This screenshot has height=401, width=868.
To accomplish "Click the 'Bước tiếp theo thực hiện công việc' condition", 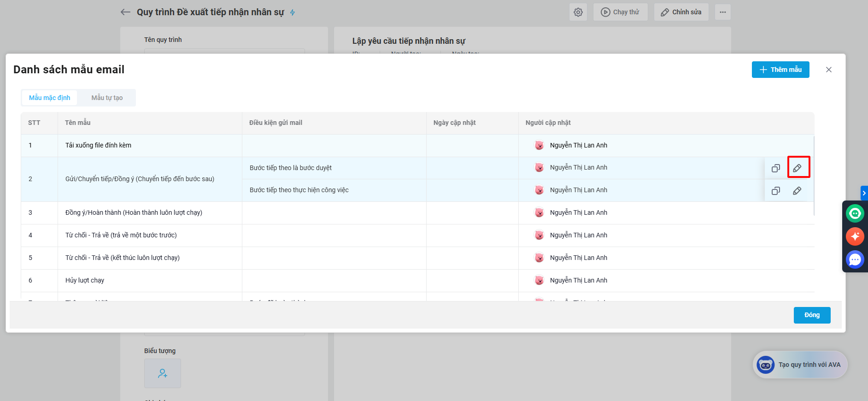I will coord(299,190).
